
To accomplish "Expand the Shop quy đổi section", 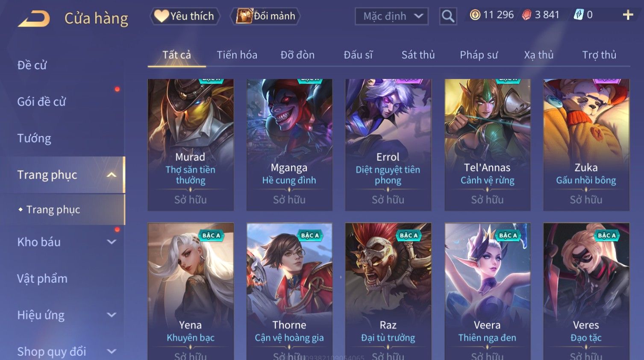I will pos(112,351).
